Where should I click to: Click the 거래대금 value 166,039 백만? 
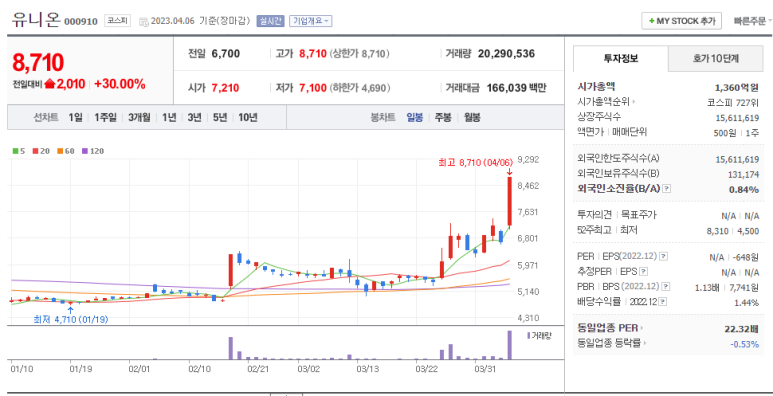[x=517, y=88]
